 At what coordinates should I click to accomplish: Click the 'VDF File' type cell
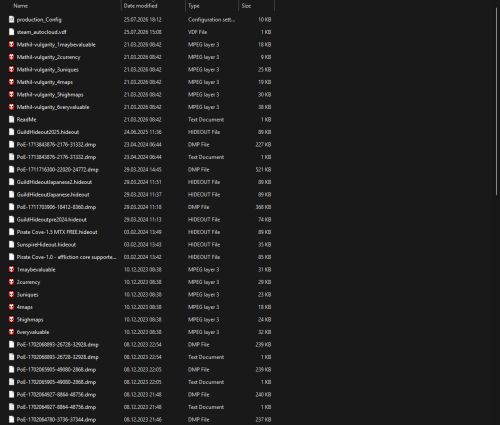pyautogui.click(x=197, y=32)
